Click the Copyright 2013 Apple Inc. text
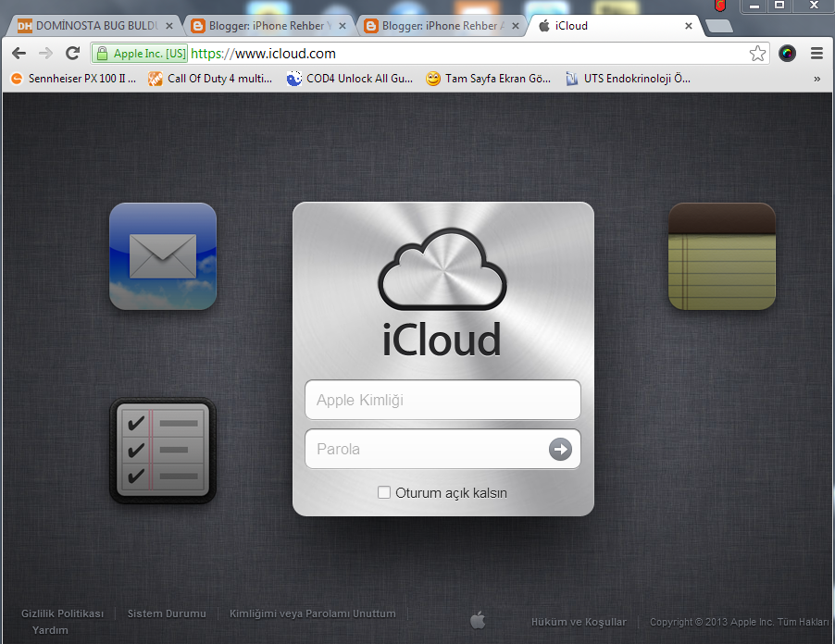Image resolution: width=835 pixels, height=644 pixels. click(739, 622)
